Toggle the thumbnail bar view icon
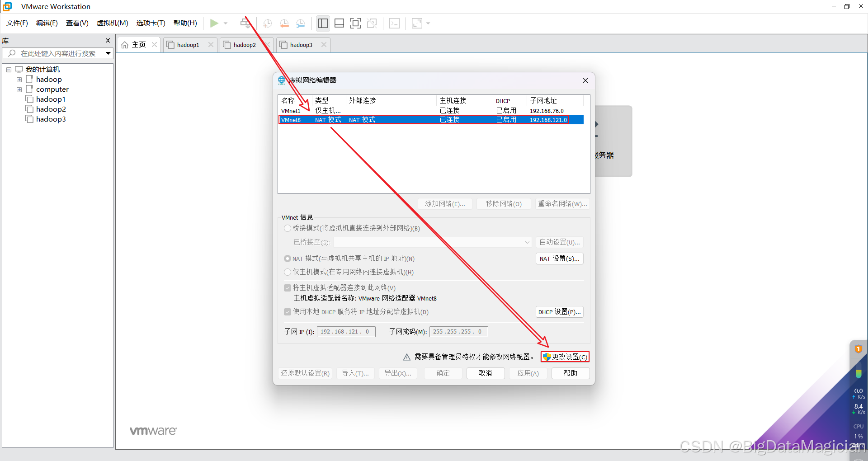Image resolution: width=868 pixels, height=461 pixels. pos(339,23)
